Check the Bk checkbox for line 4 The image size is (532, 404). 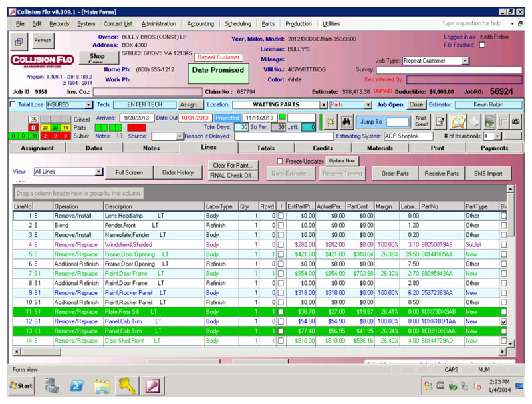(x=504, y=244)
